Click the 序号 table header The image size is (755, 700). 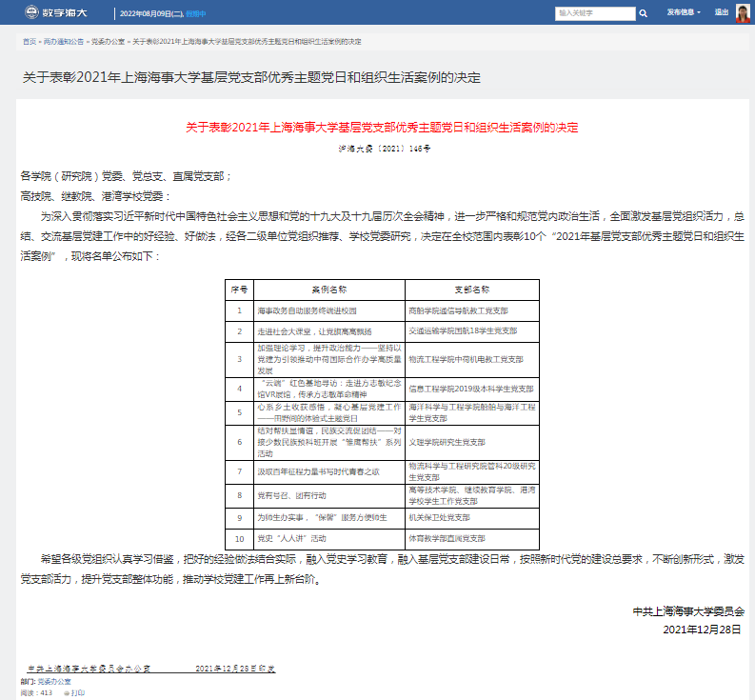[239, 290]
